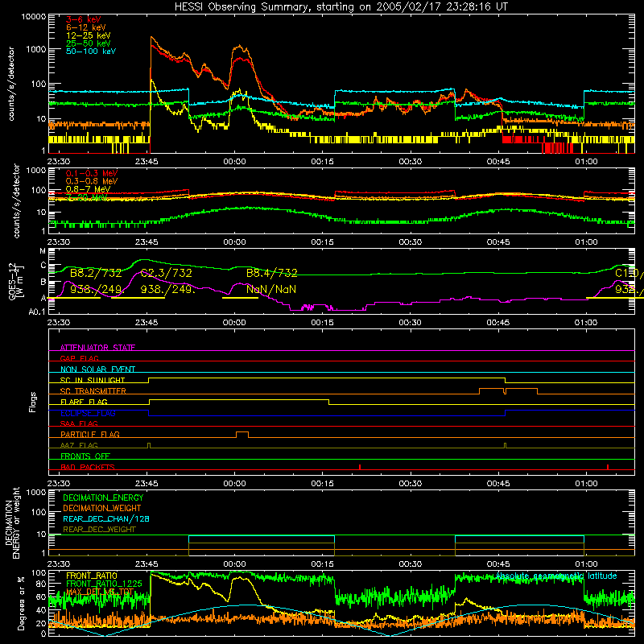Click the 938./249 label beneath C2.3/732
This screenshot has height=644, width=644.
(x=167, y=290)
